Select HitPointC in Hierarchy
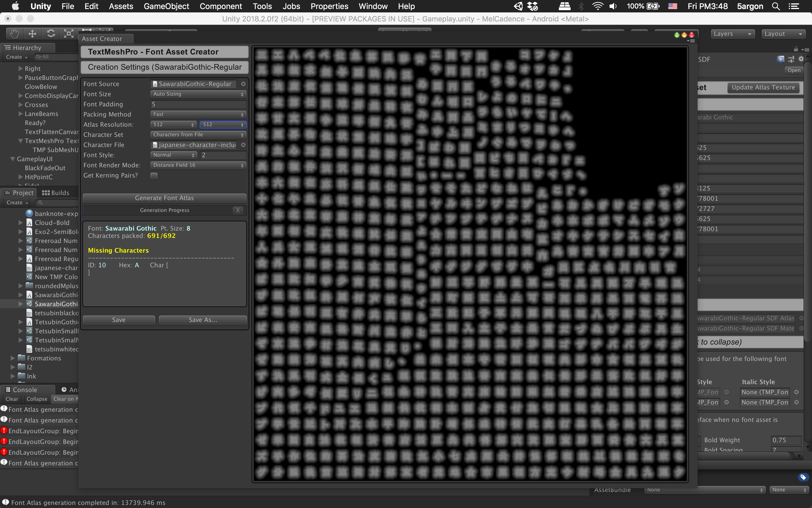This screenshot has width=812, height=508. coord(39,177)
